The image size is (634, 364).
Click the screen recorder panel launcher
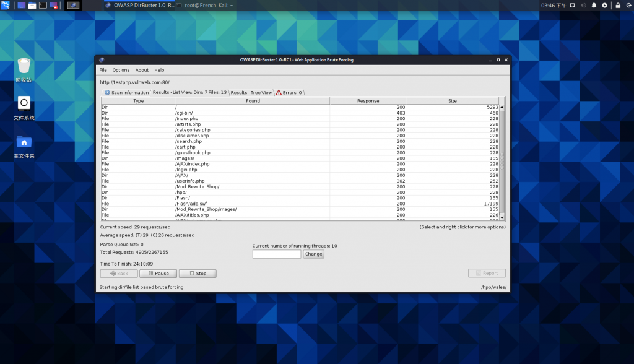tap(53, 5)
